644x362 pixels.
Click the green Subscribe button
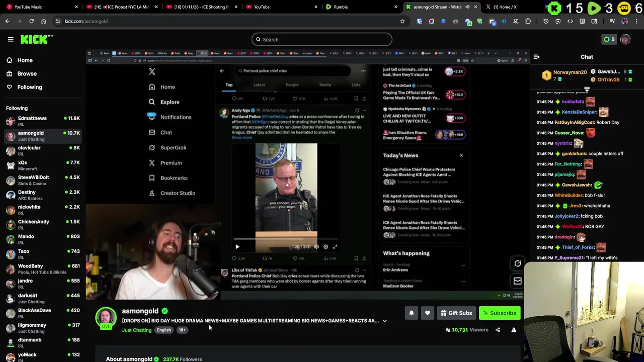click(x=500, y=313)
